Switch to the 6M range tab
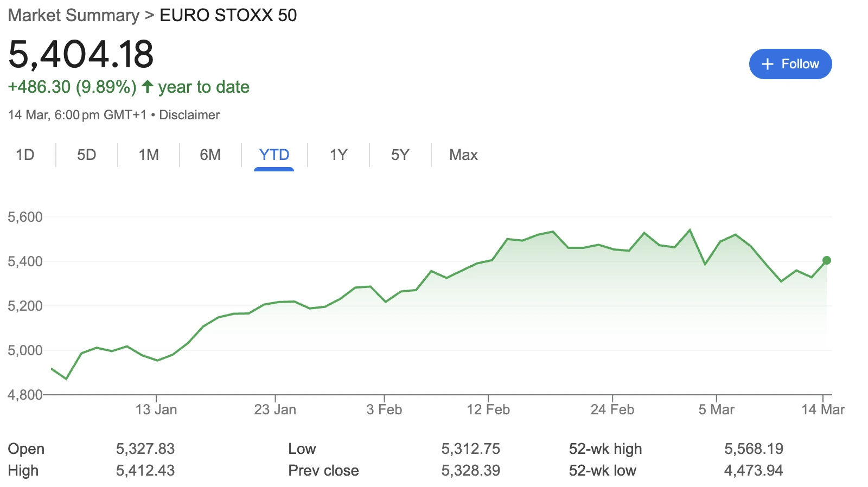 (x=210, y=155)
